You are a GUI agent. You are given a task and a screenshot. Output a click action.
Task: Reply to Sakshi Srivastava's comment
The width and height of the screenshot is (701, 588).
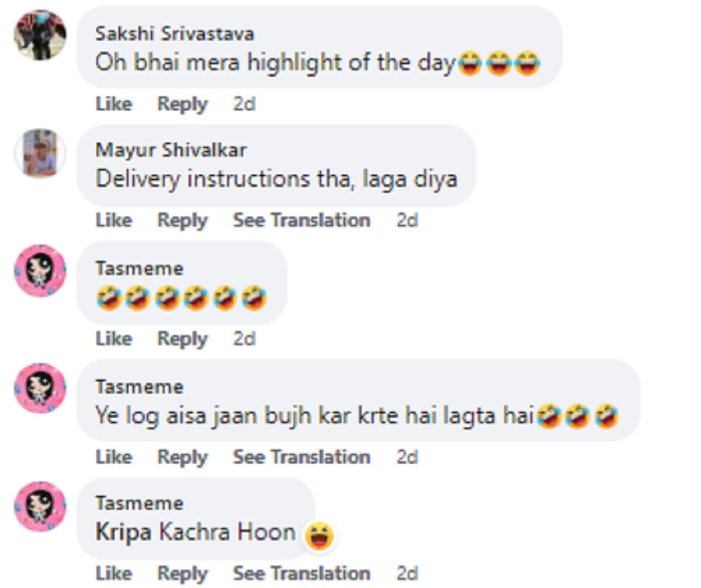(182, 104)
